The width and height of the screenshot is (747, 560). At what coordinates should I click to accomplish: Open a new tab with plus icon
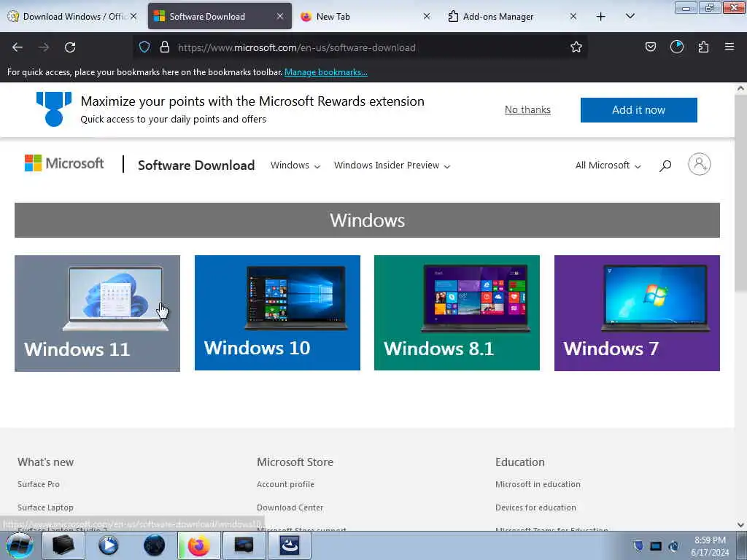pyautogui.click(x=601, y=17)
